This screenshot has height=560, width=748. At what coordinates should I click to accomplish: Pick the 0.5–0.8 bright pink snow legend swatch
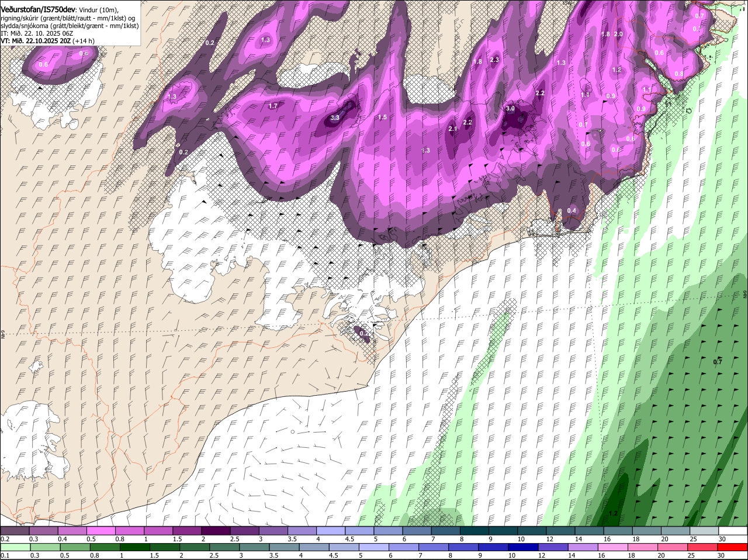point(101,531)
